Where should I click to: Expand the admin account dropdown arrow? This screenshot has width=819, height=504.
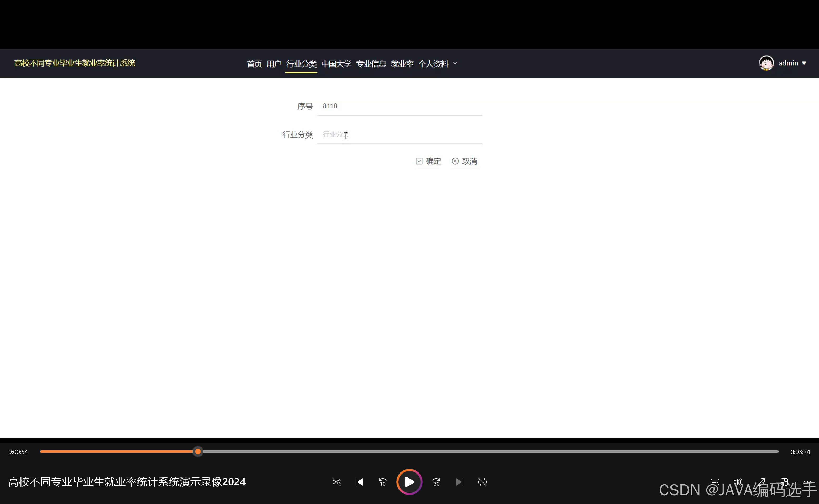tap(804, 63)
